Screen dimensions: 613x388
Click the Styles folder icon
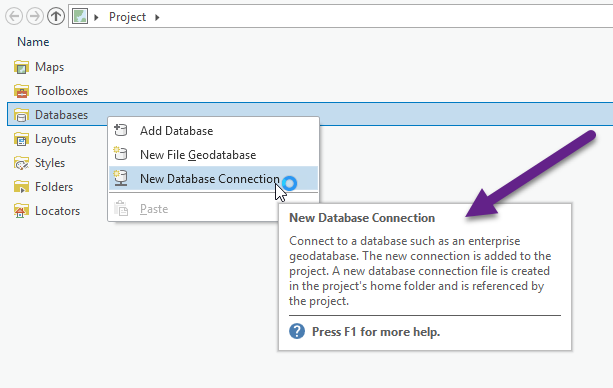21,163
